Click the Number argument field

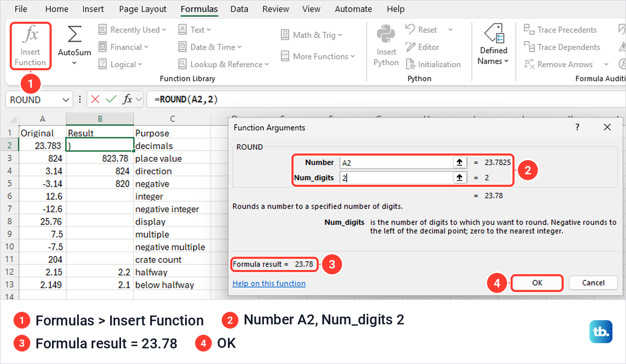click(396, 162)
